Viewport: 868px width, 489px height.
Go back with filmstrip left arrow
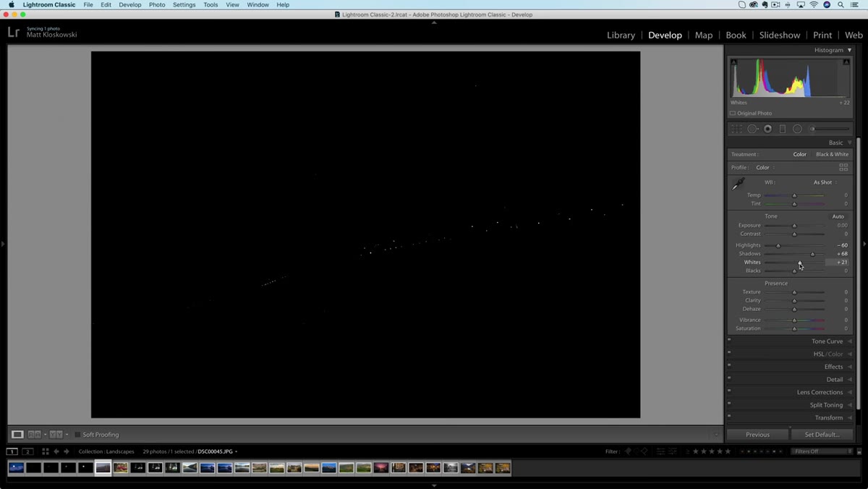(x=56, y=451)
